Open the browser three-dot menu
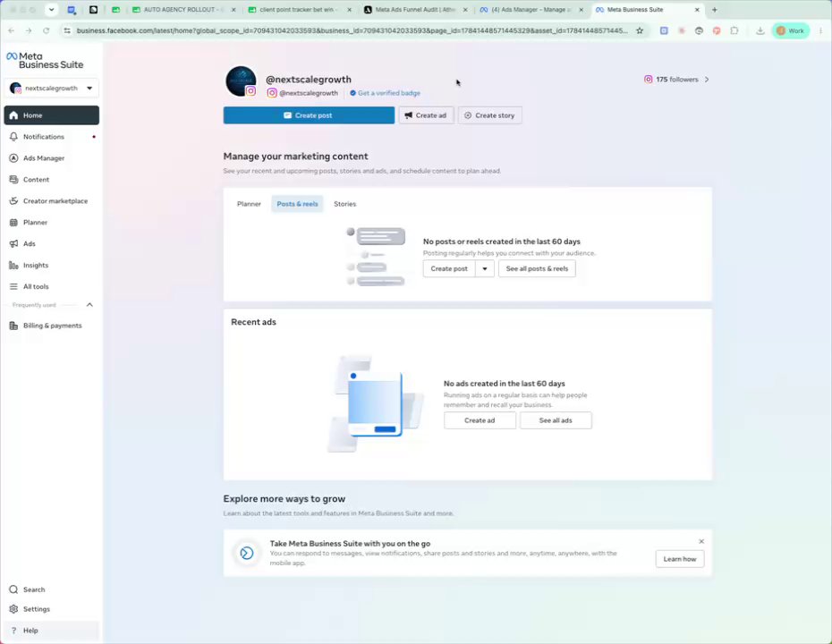This screenshot has height=644, width=832. 821,30
